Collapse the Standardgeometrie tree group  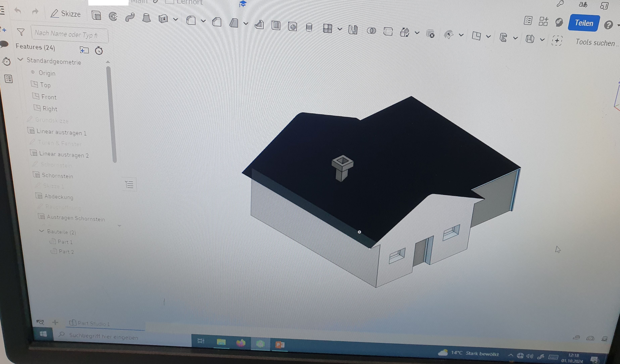click(20, 60)
